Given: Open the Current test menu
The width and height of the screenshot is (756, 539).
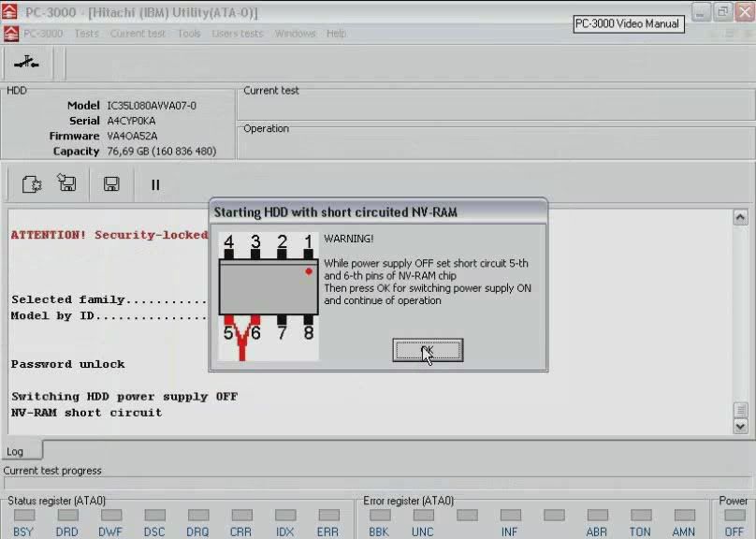Looking at the screenshot, I should coord(138,34).
